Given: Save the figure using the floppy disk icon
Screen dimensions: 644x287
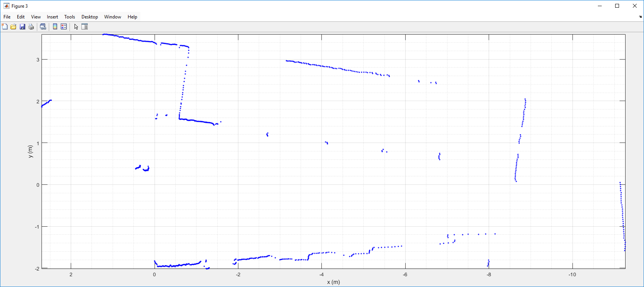Looking at the screenshot, I should 22,27.
